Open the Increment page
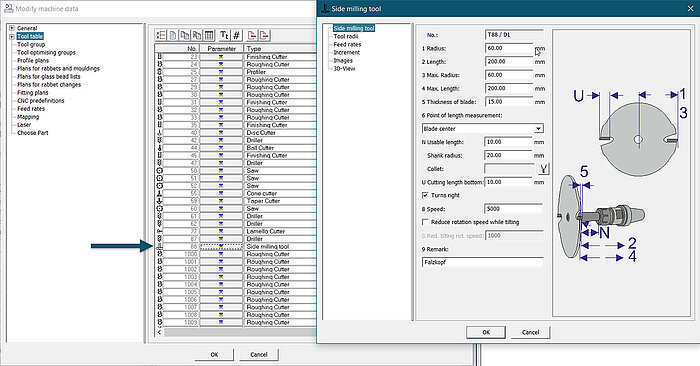The height and width of the screenshot is (366, 700). tap(346, 52)
